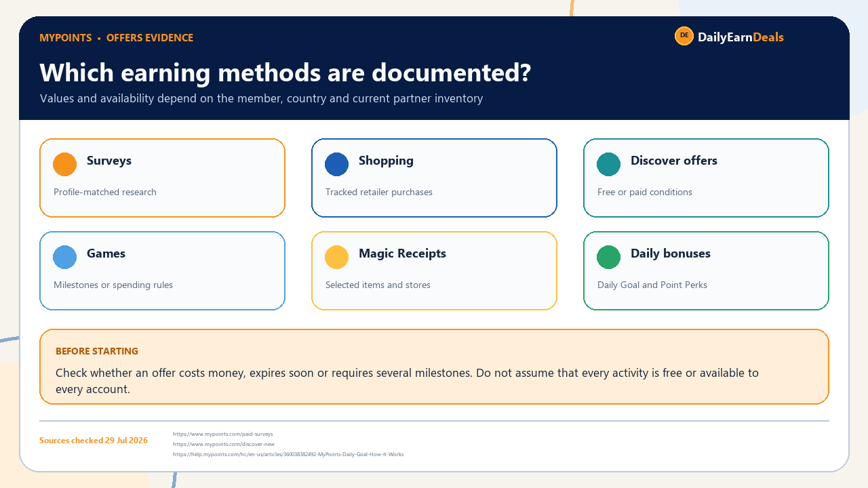Click the dark blue Shopping circle icon
The image size is (868, 488).
[337, 164]
